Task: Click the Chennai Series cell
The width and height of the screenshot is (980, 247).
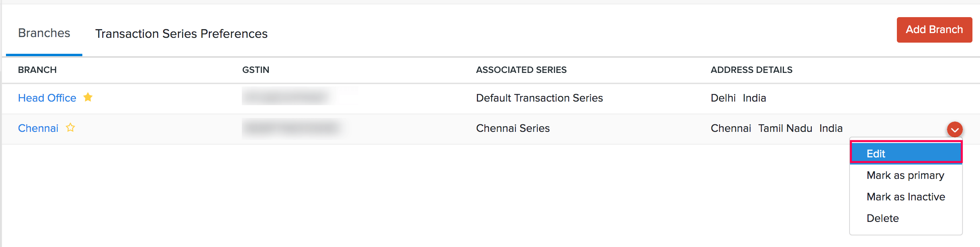Action: pyautogui.click(x=513, y=128)
